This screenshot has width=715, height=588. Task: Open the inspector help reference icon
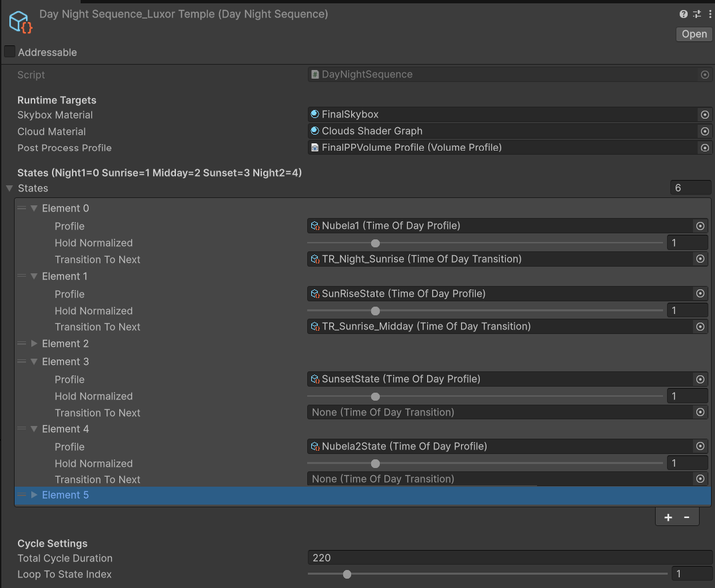[x=683, y=14]
